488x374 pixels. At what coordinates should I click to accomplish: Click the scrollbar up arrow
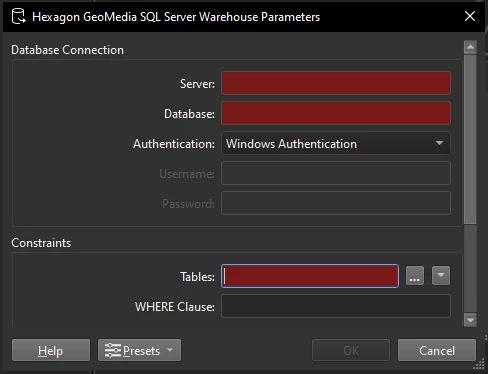pyautogui.click(x=470, y=47)
